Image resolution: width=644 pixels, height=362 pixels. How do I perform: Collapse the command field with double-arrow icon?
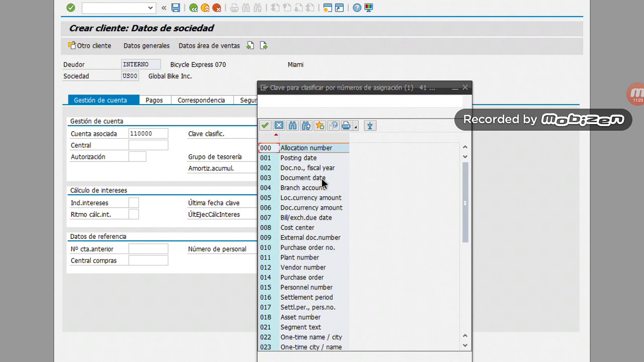(x=164, y=8)
